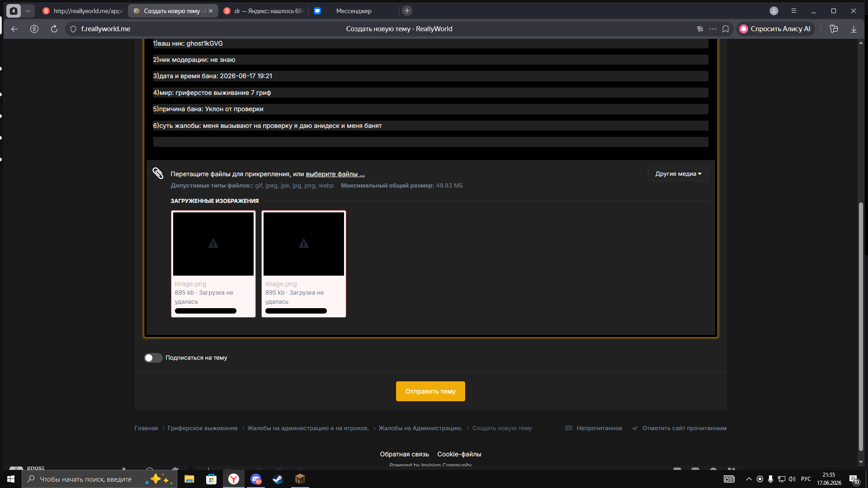The width and height of the screenshot is (868, 488).
Task: Open Minecraft launcher taskbar icon
Action: [x=300, y=479]
